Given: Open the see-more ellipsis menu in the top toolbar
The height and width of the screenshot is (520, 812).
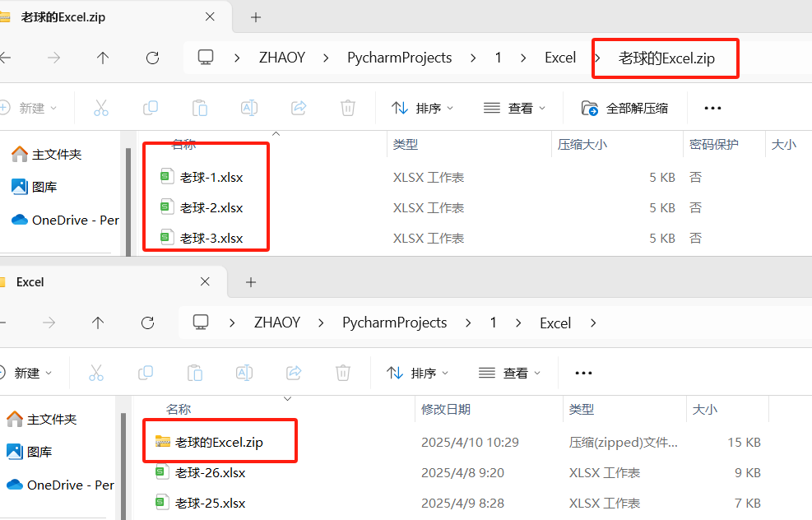Looking at the screenshot, I should (x=712, y=108).
